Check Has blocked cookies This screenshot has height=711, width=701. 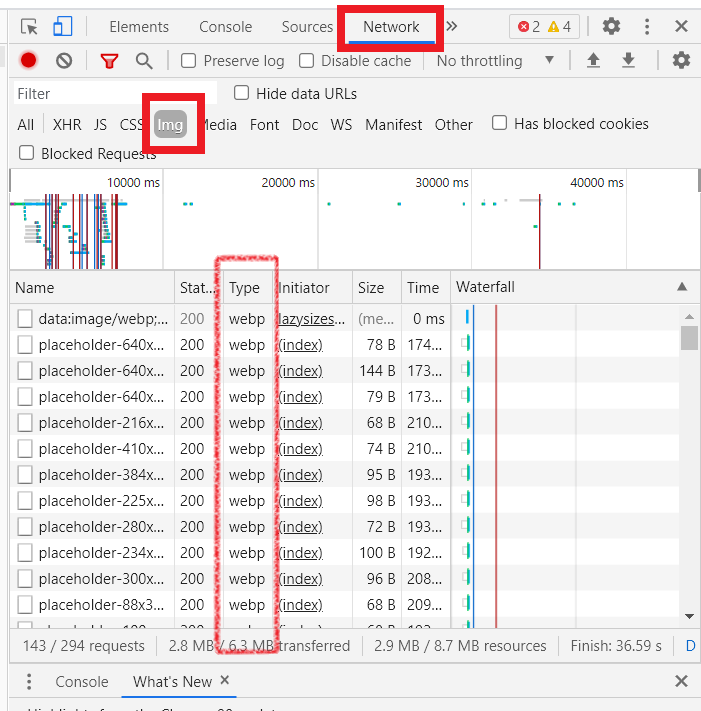pos(499,123)
